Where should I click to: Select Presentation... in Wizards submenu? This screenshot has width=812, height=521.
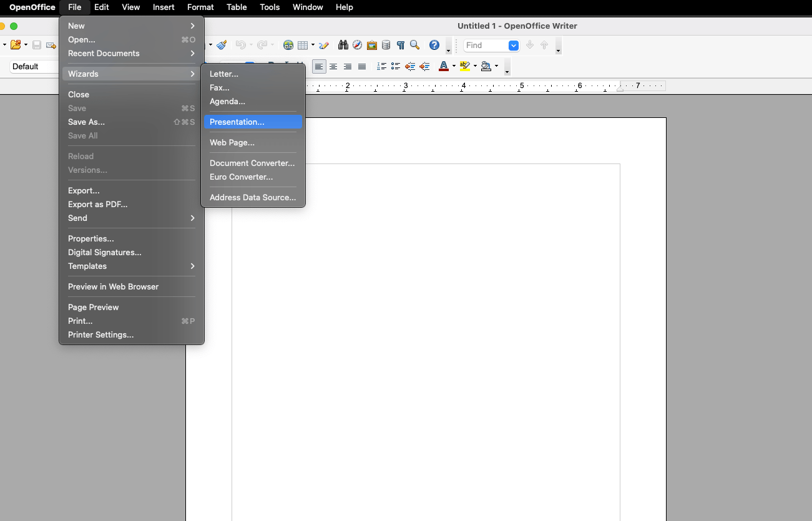click(x=253, y=122)
